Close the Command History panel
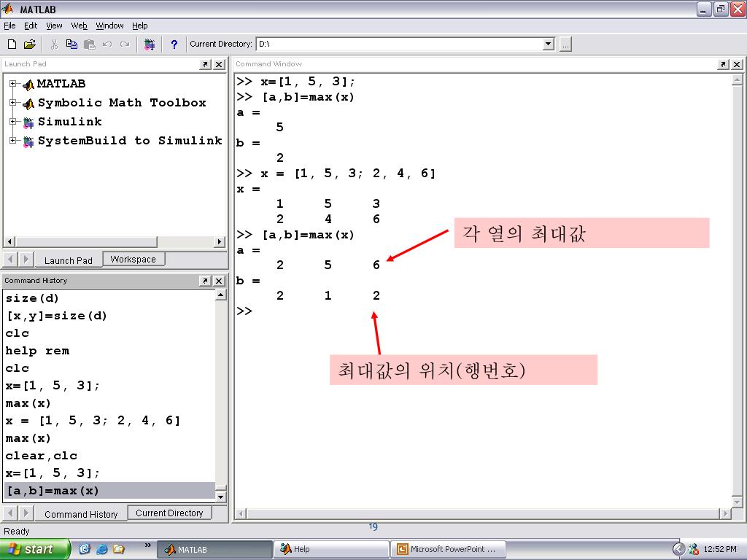The image size is (747, 560). pyautogui.click(x=219, y=281)
